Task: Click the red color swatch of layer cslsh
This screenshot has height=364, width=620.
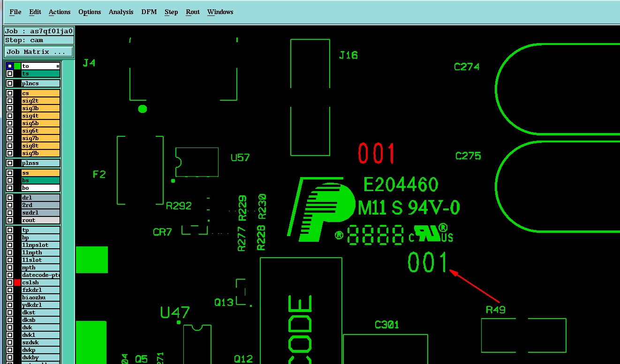Action: pyautogui.click(x=17, y=282)
